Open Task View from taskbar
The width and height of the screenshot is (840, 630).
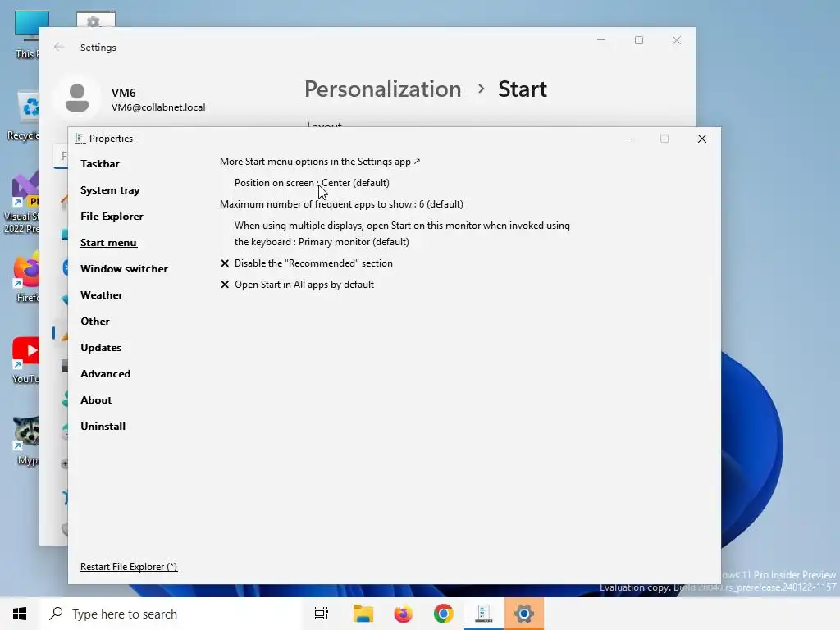(322, 614)
